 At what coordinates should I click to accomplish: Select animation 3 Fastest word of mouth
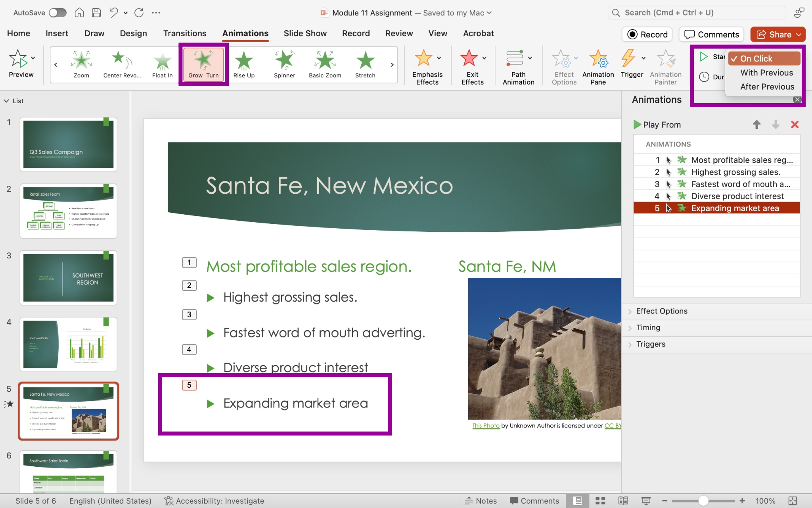point(716,184)
